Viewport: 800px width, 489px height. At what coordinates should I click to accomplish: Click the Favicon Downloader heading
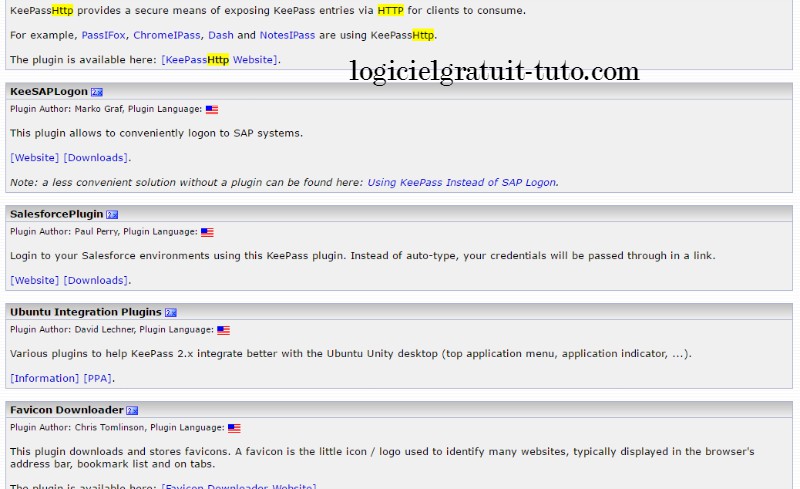coord(67,410)
